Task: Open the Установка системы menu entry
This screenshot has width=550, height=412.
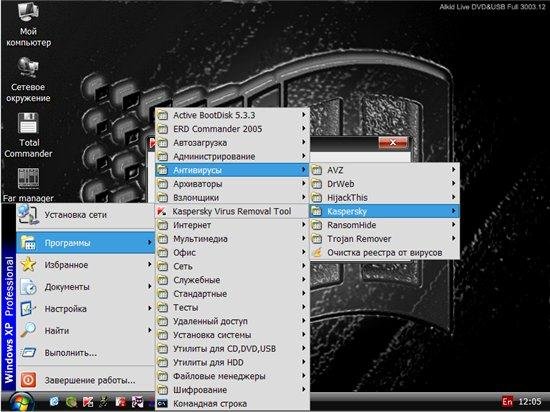Action: [232, 335]
